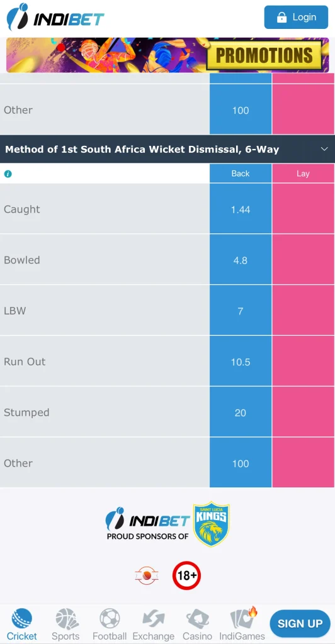Select Run Out back odds 10.5
This screenshot has width=335, height=644.
pos(241,362)
